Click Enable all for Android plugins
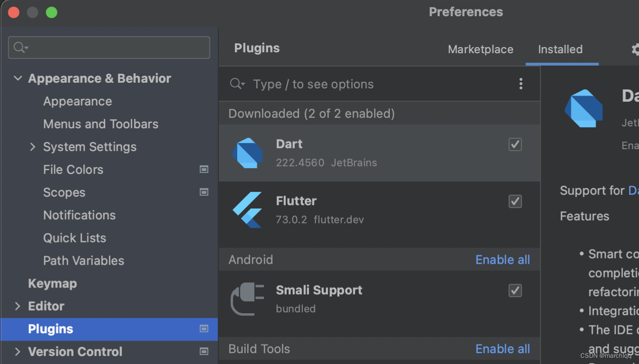 503,259
